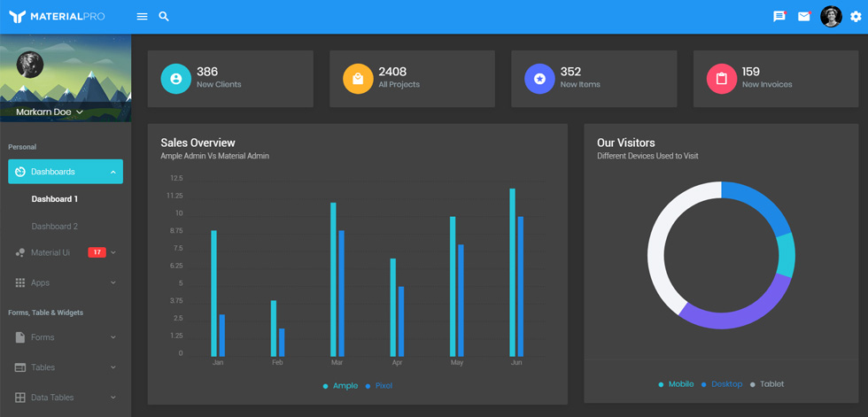
Task: Click the Material Ui bubbles icon
Action: [x=19, y=252]
